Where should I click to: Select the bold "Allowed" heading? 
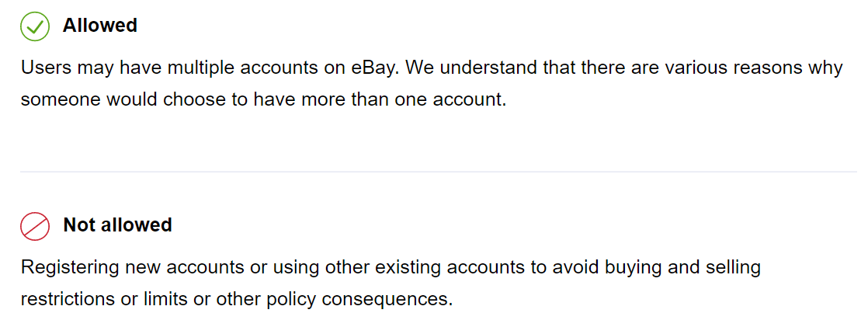[100, 26]
